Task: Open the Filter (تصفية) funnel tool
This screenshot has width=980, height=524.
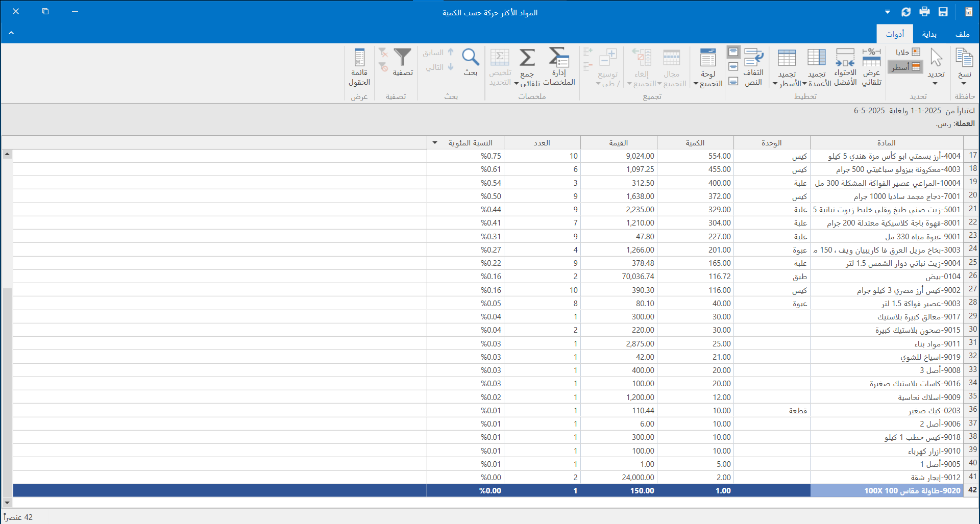Action: click(x=402, y=58)
